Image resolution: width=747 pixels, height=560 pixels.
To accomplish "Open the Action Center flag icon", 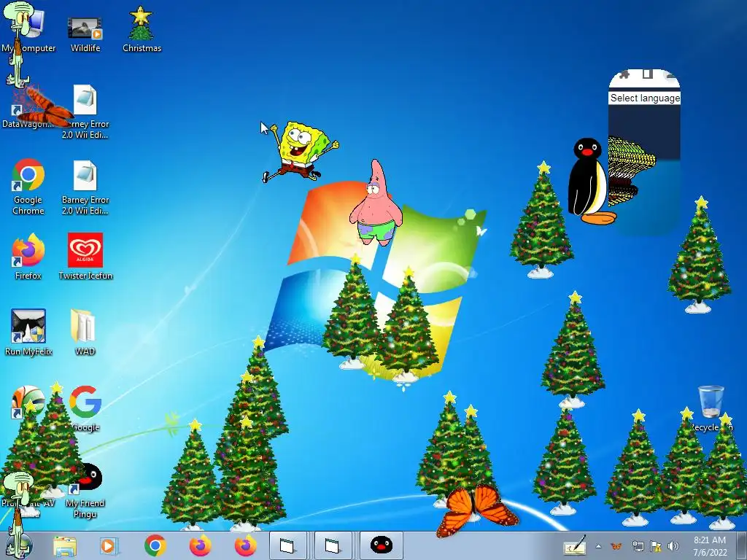I will point(656,546).
